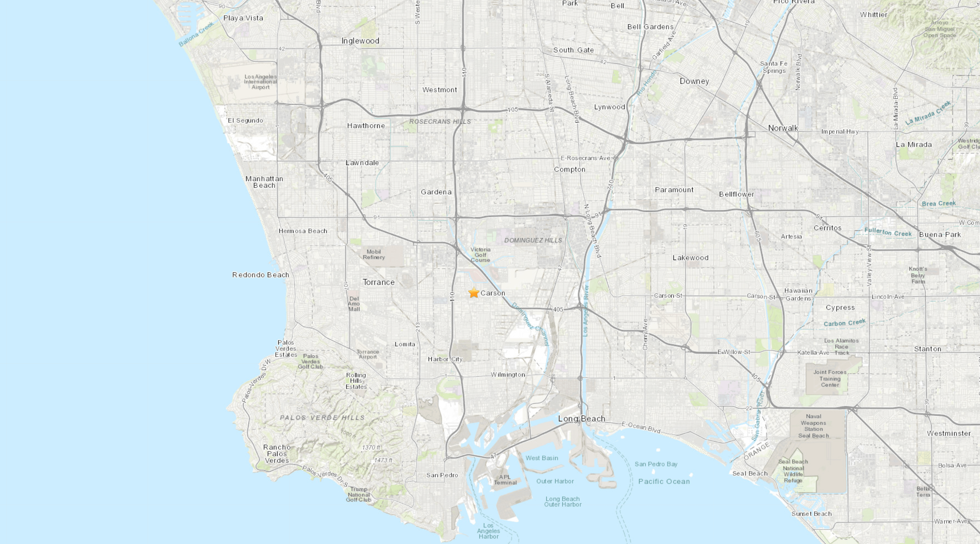Click the Buena Park label
The height and width of the screenshot is (544, 980).
tap(940, 235)
